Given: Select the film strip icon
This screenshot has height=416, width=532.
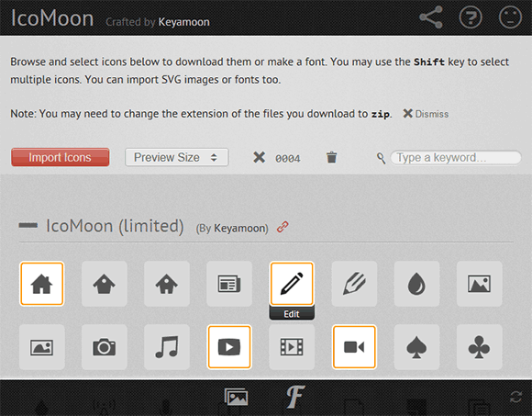Looking at the screenshot, I should tap(292, 347).
